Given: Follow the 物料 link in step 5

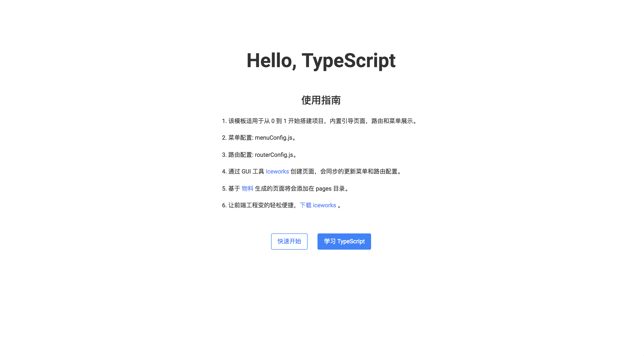Looking at the screenshot, I should coord(247,189).
